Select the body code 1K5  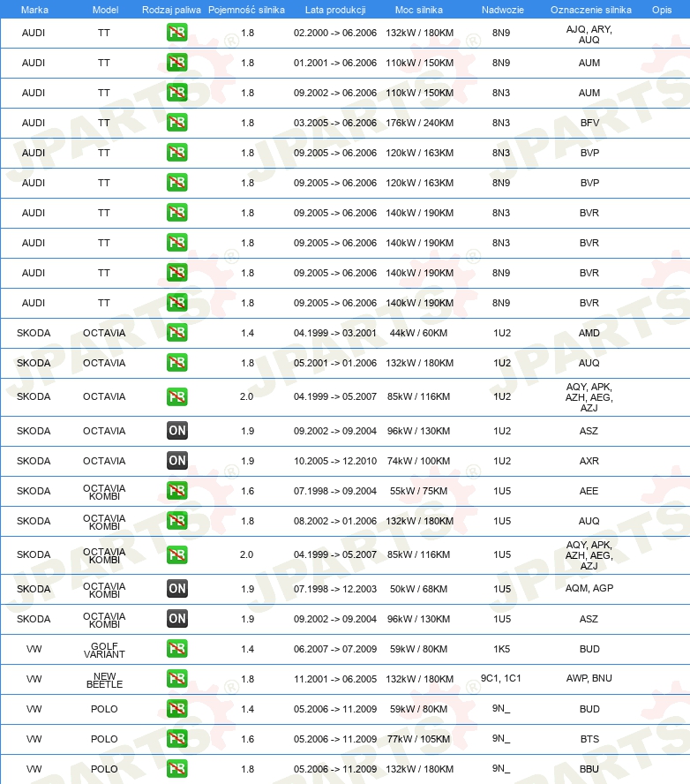pos(502,649)
